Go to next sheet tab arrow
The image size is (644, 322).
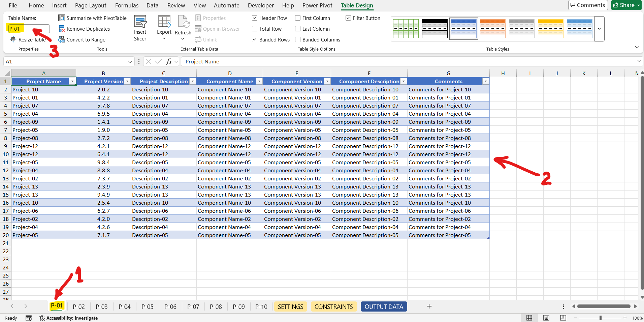coord(26,306)
